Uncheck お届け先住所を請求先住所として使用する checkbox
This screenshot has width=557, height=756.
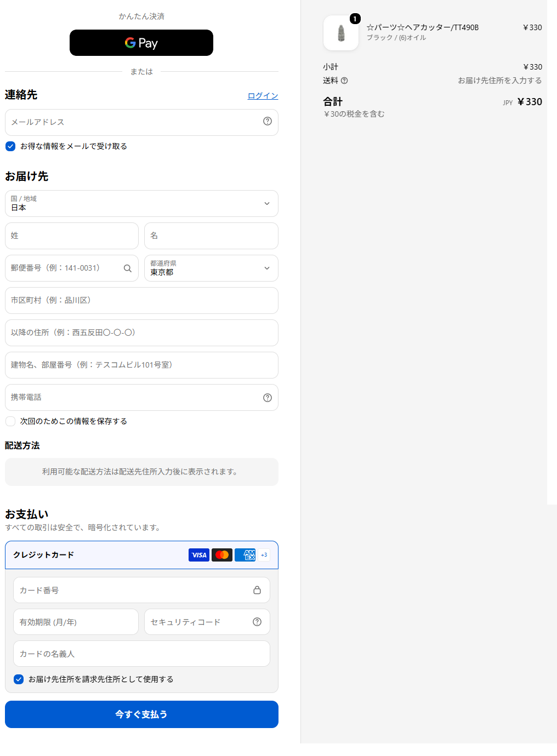(x=19, y=679)
